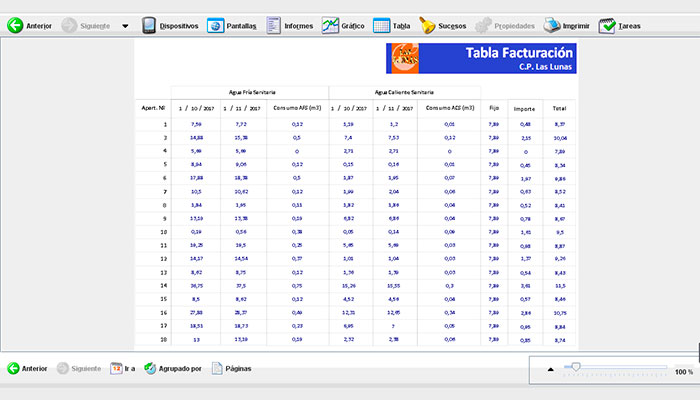
Task: Open the Tabla grid icon
Action: [x=381, y=25]
